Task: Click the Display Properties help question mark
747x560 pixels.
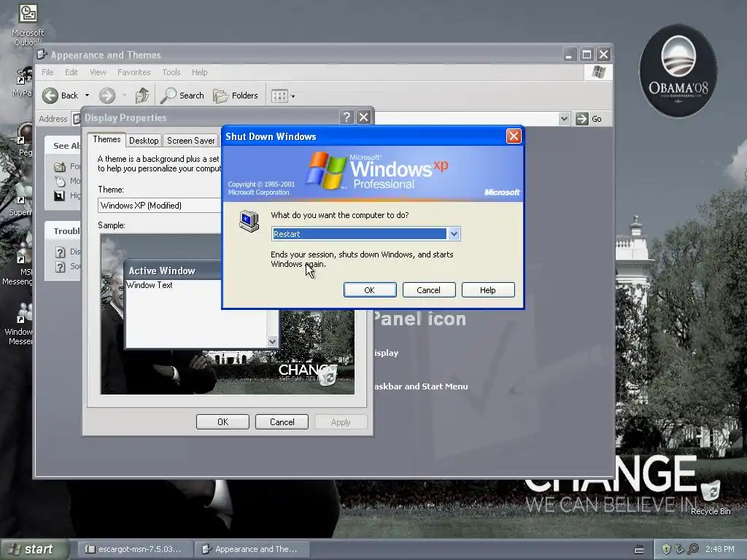Action: [347, 117]
